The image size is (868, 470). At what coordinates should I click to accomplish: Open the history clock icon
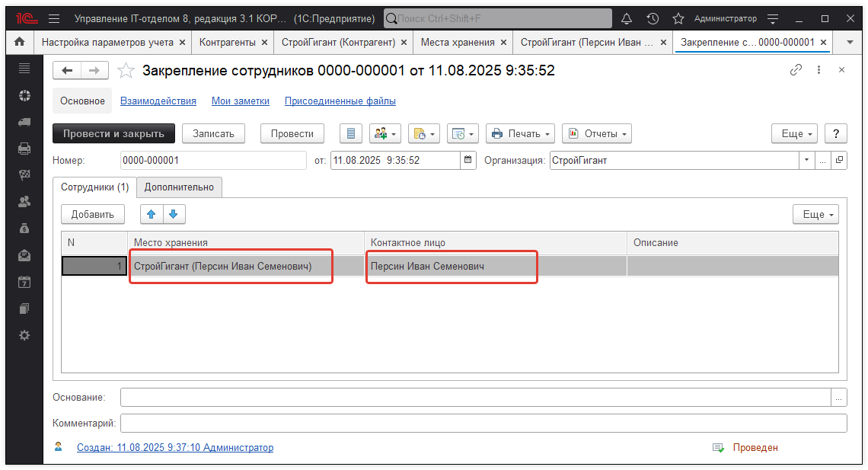653,18
